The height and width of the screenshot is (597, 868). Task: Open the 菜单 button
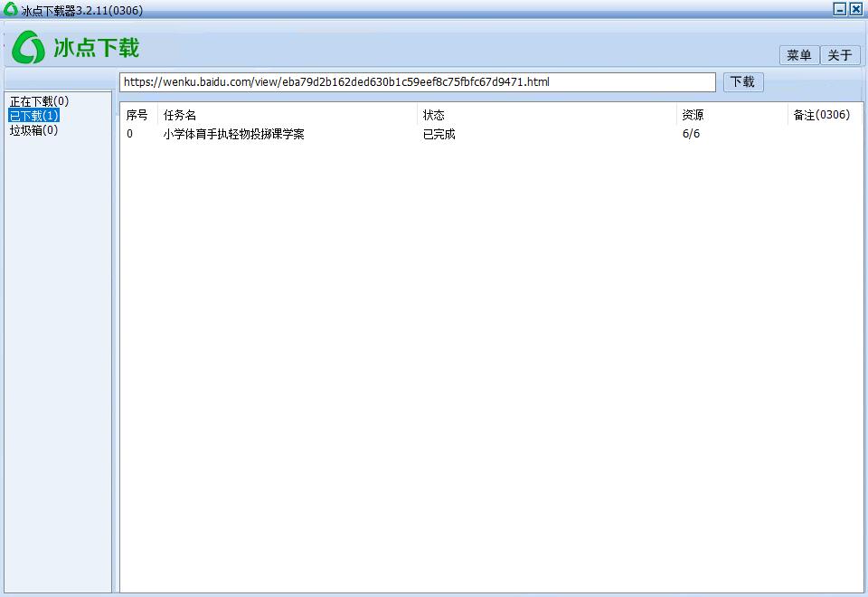coord(798,55)
